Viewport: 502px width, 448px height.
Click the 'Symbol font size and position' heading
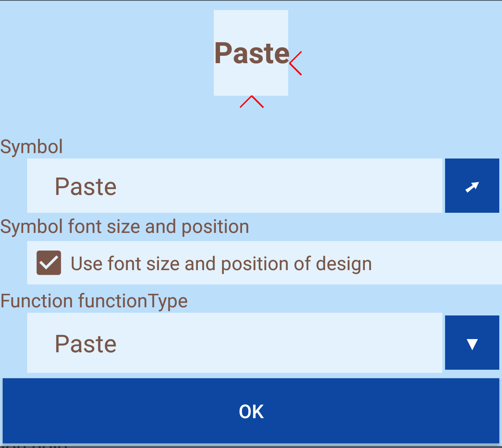(124, 227)
